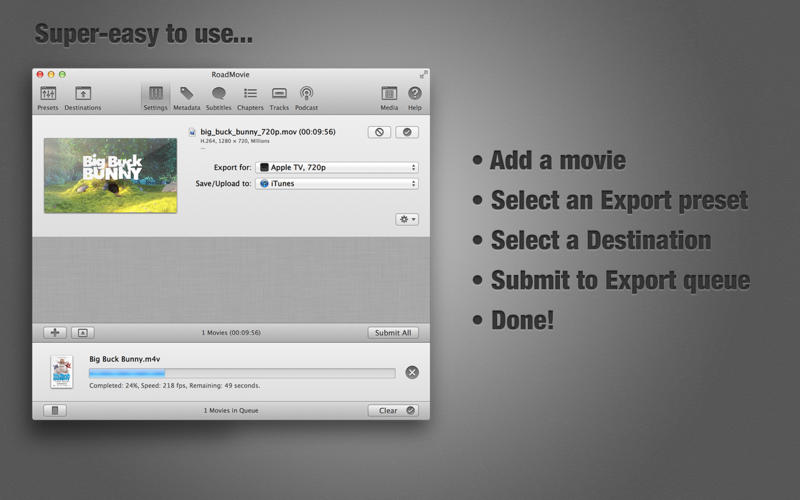Click the Big Buck Bunny preview thumbnail
The width and height of the screenshot is (800, 500).
[110, 176]
